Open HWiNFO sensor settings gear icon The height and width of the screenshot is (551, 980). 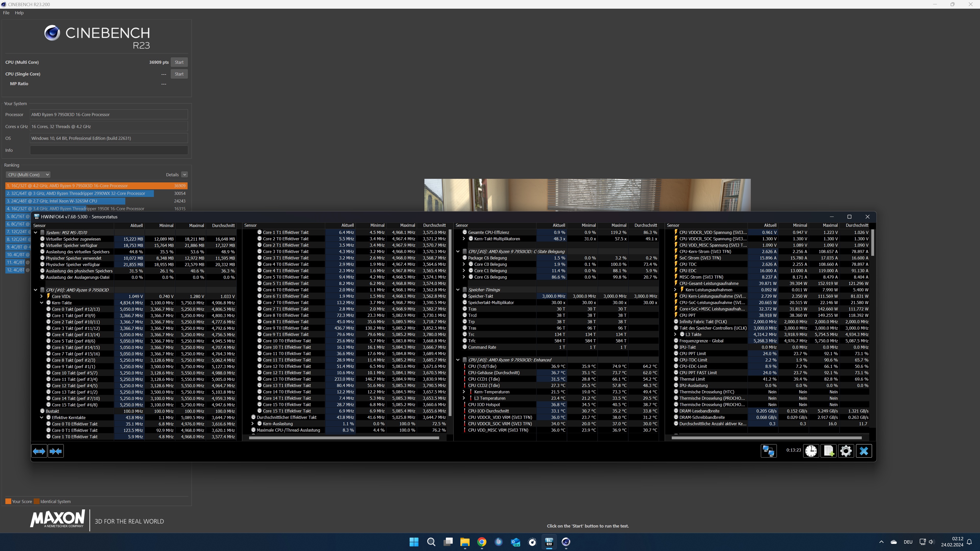click(x=846, y=451)
